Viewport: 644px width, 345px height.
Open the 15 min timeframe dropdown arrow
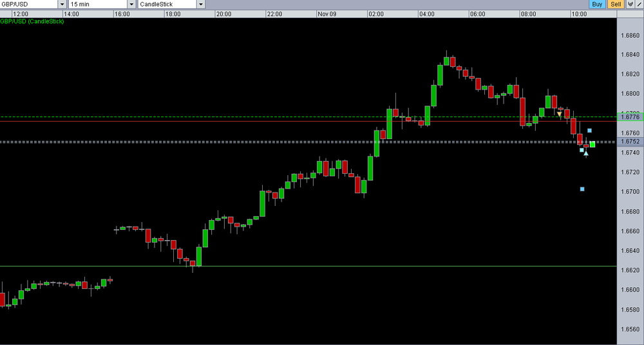[131, 5]
